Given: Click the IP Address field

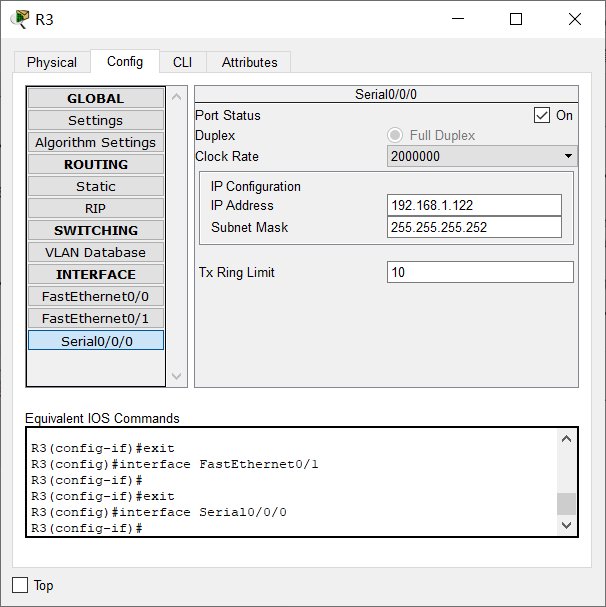Looking at the screenshot, I should 474,205.
